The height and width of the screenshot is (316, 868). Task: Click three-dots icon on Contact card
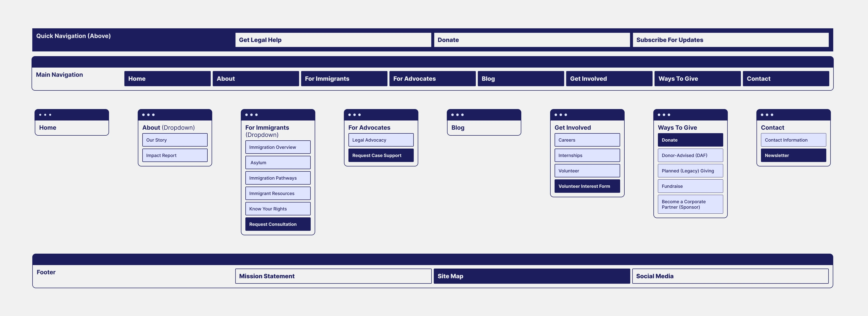(767, 115)
